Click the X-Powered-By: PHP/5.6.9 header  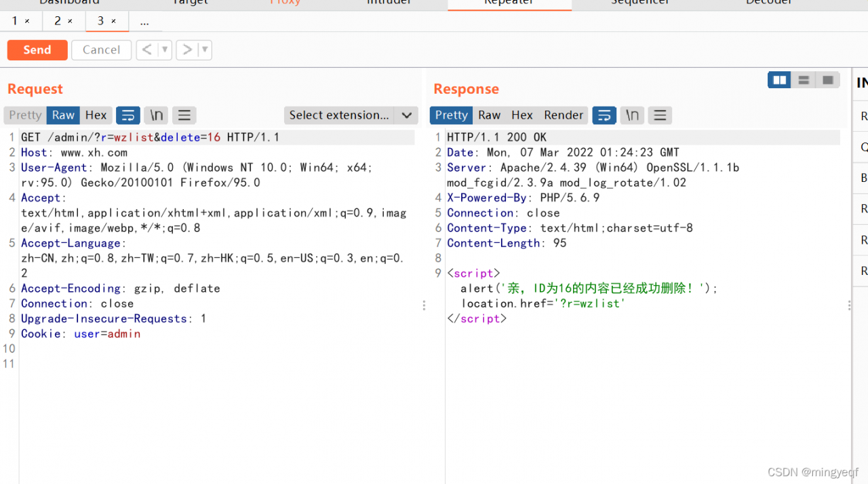click(523, 198)
